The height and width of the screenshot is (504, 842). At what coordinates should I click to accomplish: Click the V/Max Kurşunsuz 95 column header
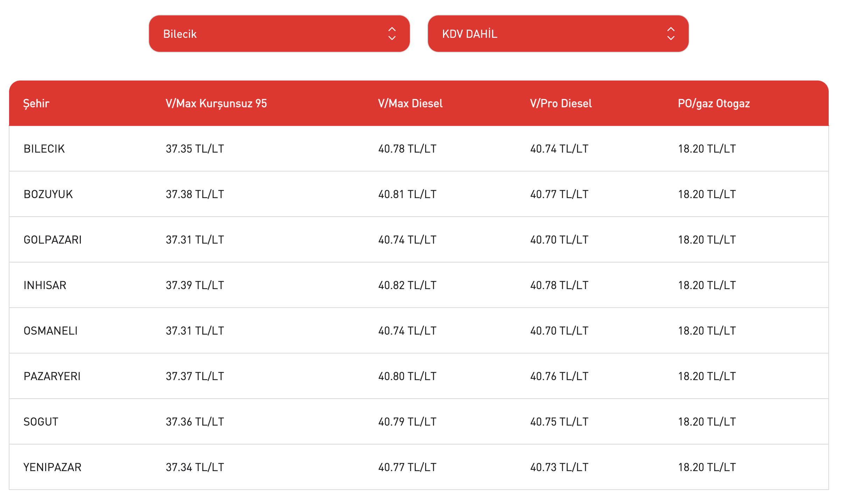216,104
